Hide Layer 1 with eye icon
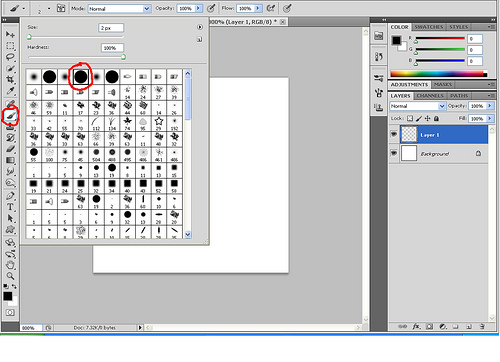The width and height of the screenshot is (500, 362). tap(394, 134)
